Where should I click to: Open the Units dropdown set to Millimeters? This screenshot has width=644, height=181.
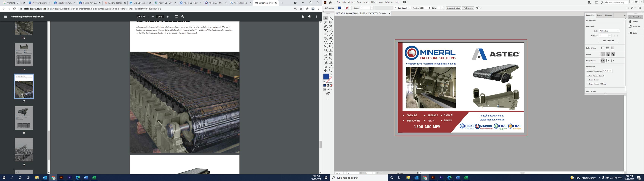pyautogui.click(x=609, y=31)
